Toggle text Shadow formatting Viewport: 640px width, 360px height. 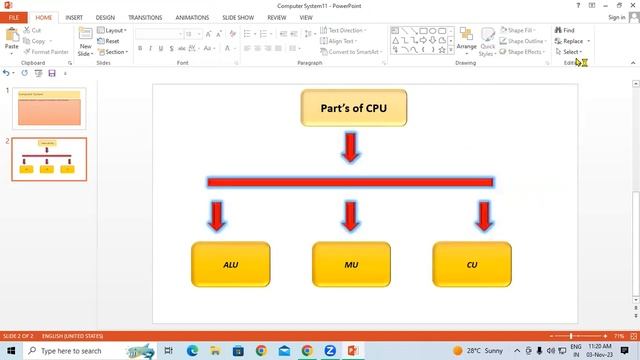pyautogui.click(x=171, y=48)
